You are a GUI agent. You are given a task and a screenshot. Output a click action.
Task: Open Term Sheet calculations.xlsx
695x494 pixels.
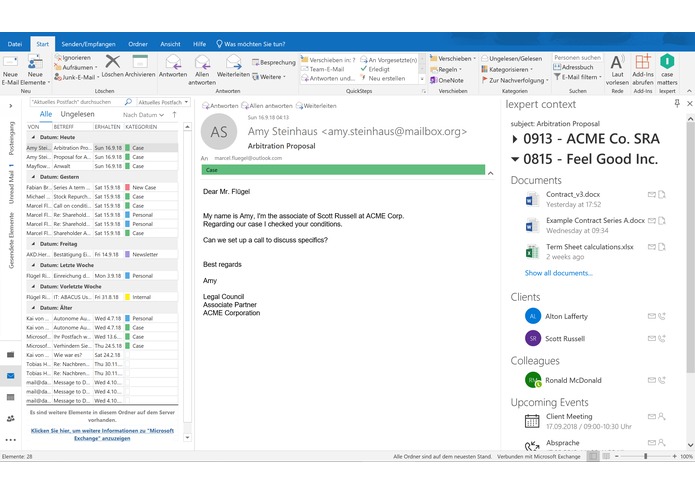[x=590, y=247]
